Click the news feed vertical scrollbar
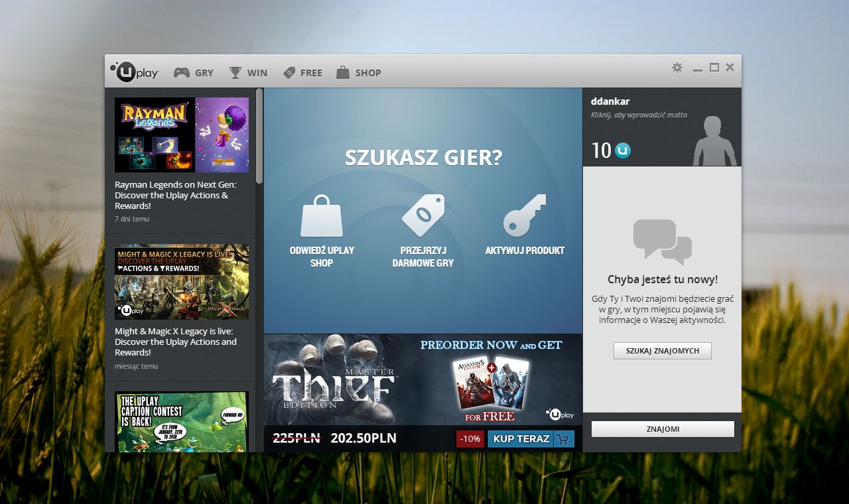Screen dimensions: 849x504 pos(259,136)
